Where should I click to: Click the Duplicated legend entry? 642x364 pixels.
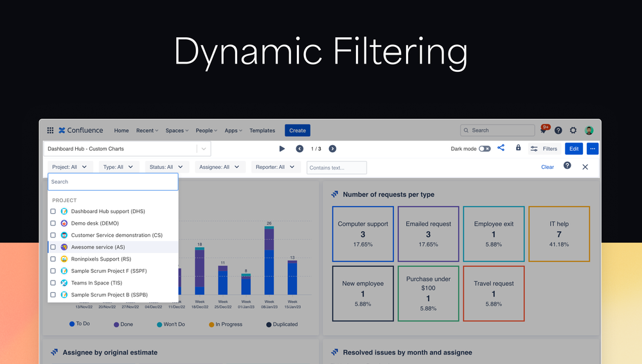tap(281, 324)
